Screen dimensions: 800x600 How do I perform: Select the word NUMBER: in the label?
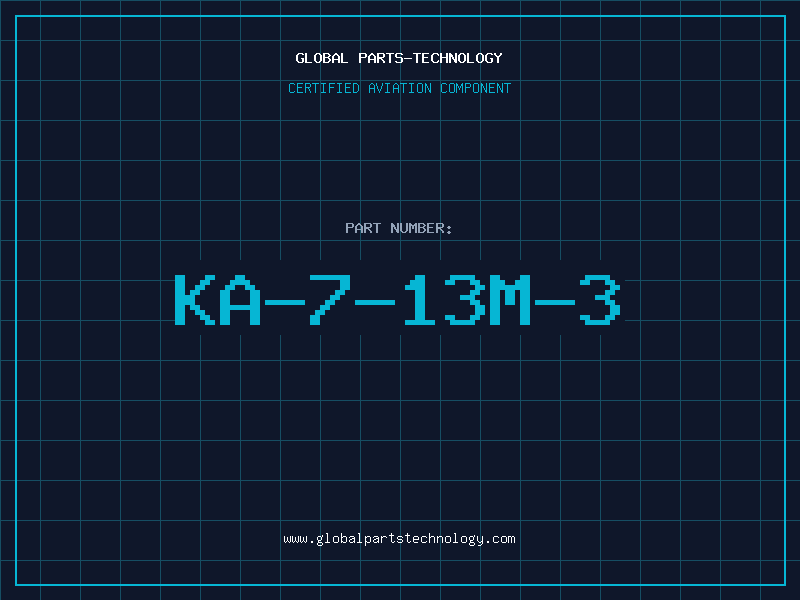421,228
